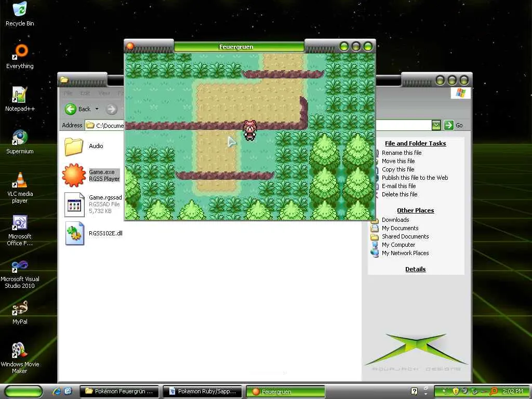Open My Network Places link
Viewport: 532px width, 399px height.
pos(405,253)
